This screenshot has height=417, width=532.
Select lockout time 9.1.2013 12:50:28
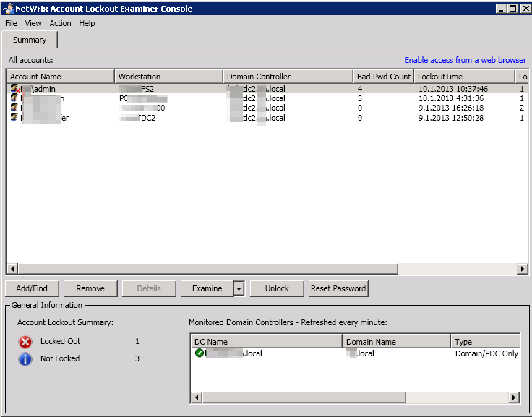(451, 118)
